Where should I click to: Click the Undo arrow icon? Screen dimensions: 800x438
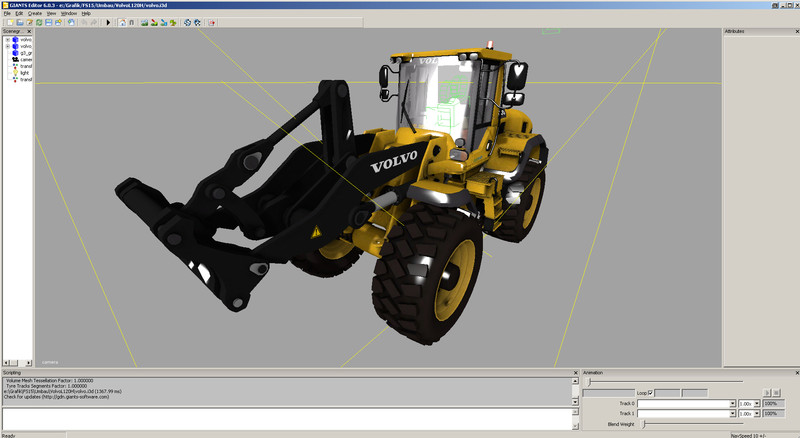coord(84,22)
